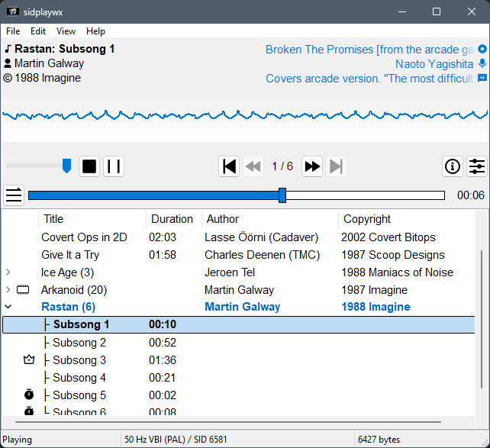Go to next subsong button
The image size is (490, 448).
[x=311, y=166]
